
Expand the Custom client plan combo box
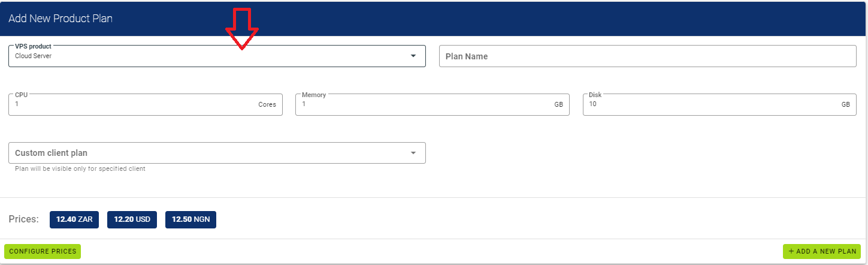coord(210,153)
